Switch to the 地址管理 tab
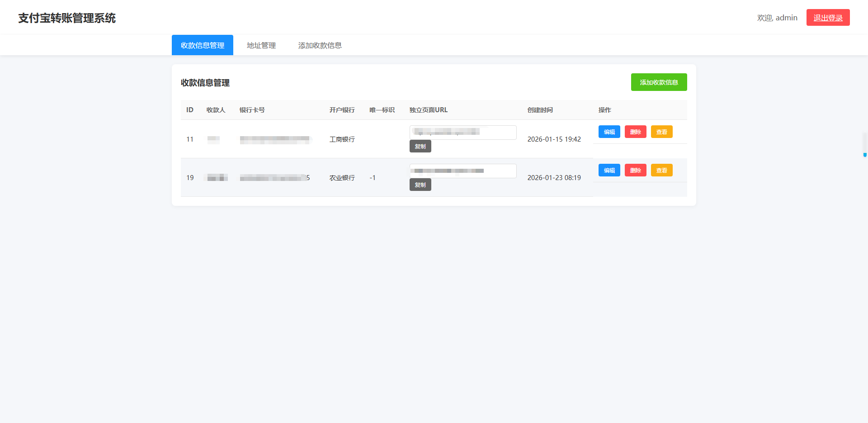 pyautogui.click(x=261, y=45)
